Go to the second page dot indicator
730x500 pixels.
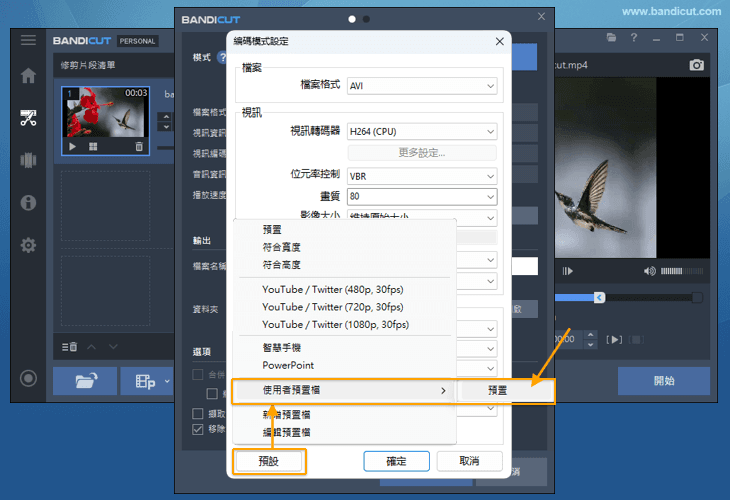click(x=366, y=19)
